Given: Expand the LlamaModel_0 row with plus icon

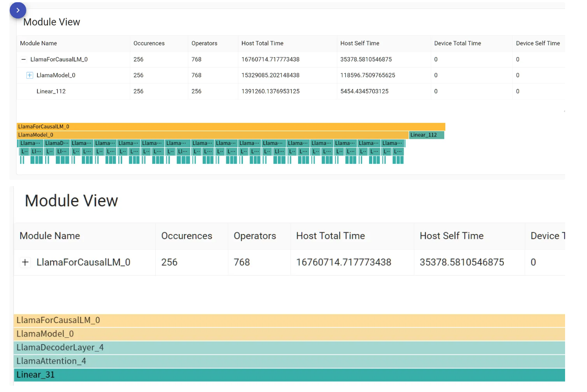Looking at the screenshot, I should pos(30,75).
